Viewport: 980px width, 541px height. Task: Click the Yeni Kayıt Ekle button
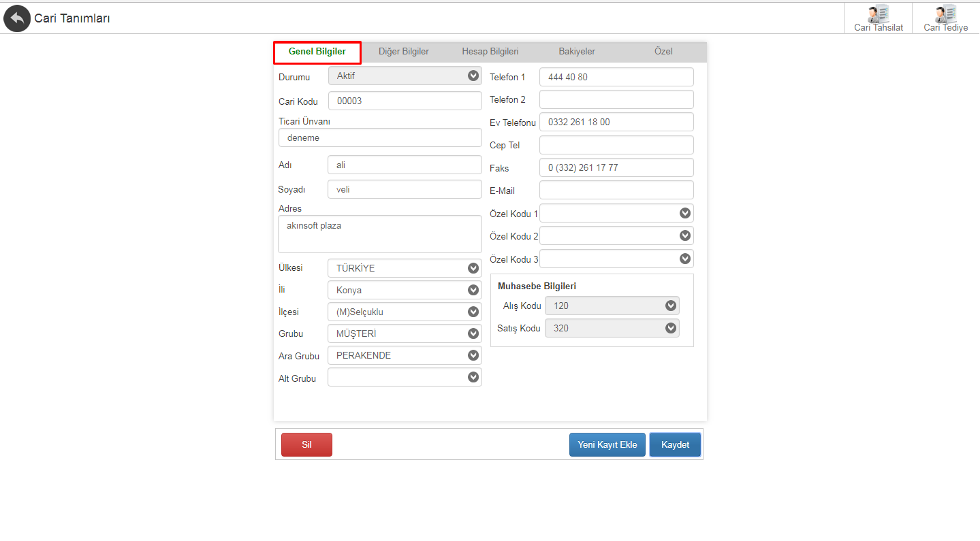(x=607, y=444)
